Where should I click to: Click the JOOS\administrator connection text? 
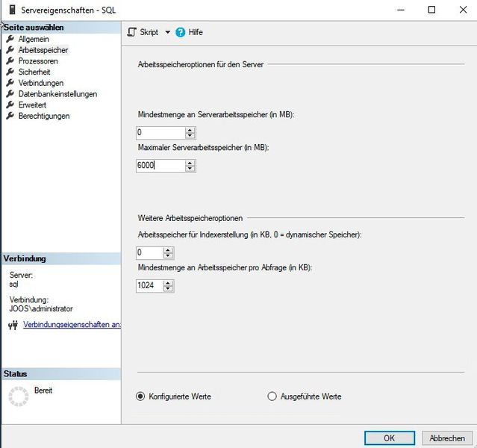pos(41,308)
